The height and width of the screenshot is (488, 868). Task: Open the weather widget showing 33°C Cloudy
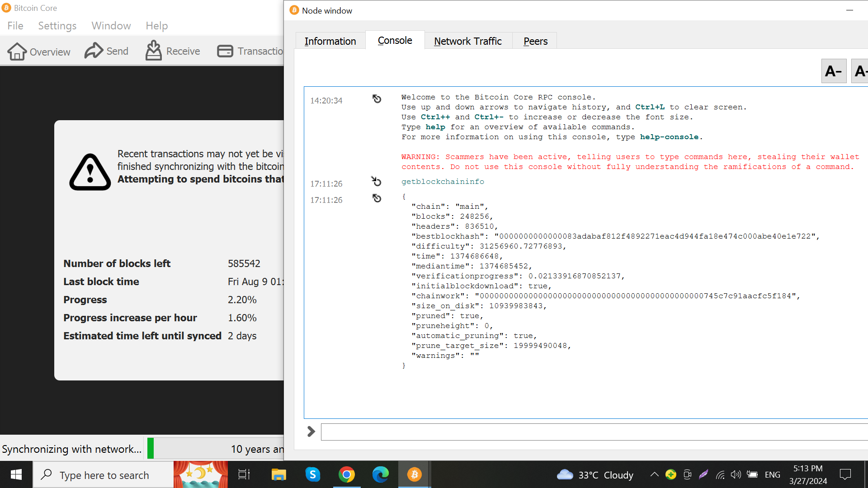pyautogui.click(x=595, y=475)
